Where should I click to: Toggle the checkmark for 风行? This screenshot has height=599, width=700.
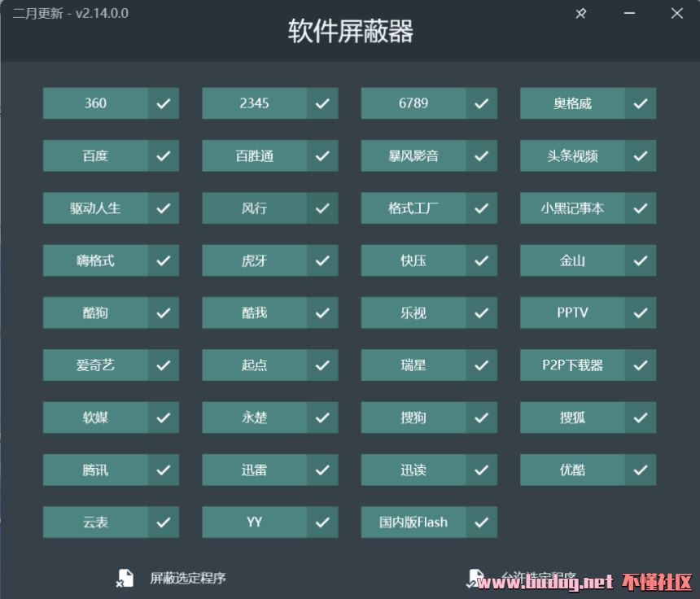pyautogui.click(x=322, y=208)
